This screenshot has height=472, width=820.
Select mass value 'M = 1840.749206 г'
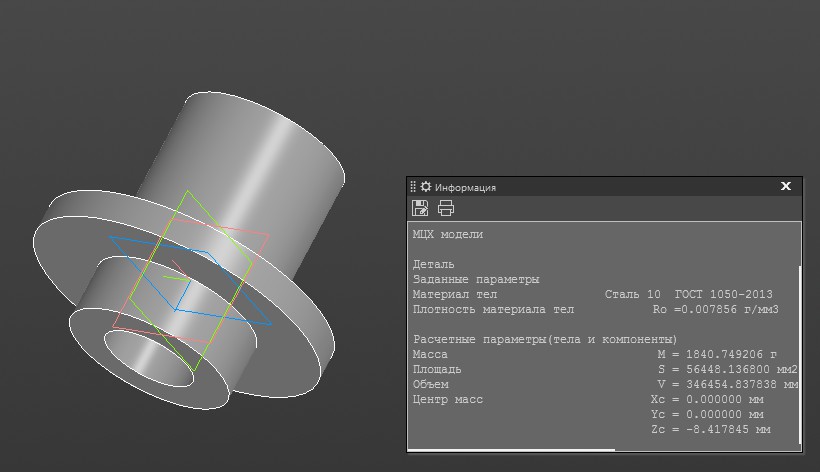coord(717,354)
